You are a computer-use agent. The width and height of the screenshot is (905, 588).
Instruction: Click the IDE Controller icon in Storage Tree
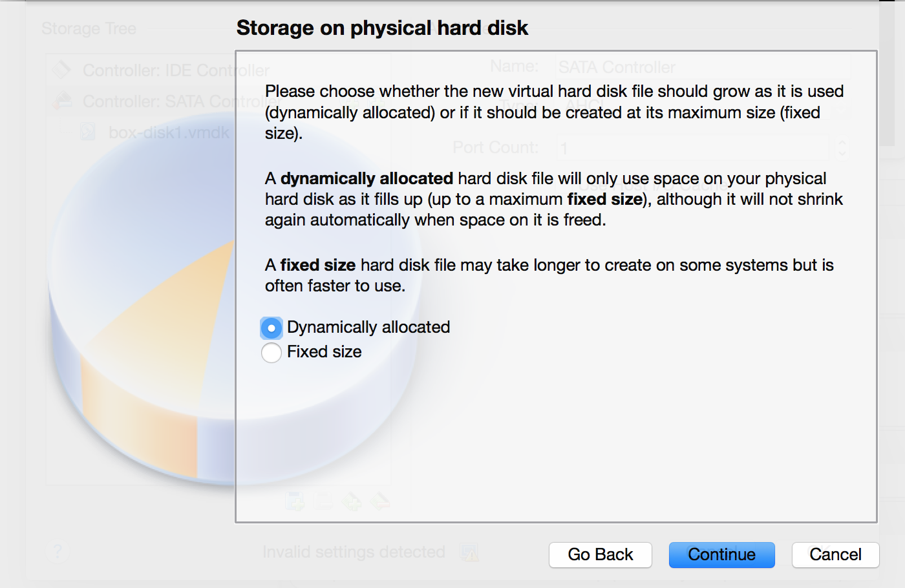coord(61,69)
